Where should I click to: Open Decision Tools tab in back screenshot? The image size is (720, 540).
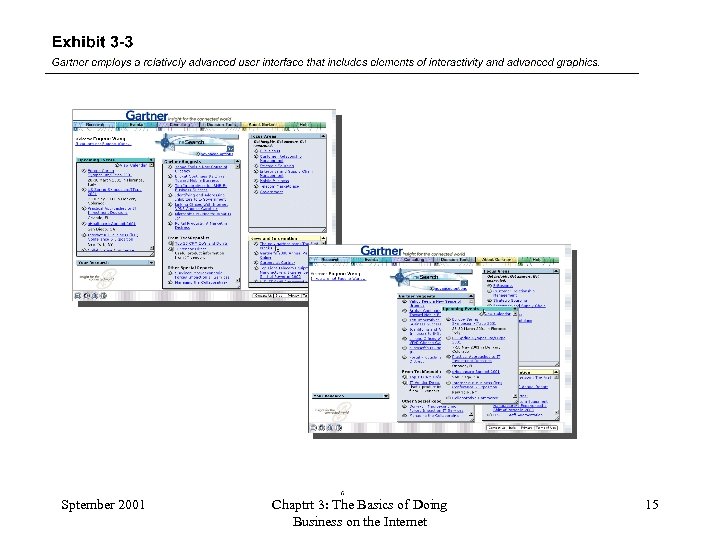coord(221,124)
